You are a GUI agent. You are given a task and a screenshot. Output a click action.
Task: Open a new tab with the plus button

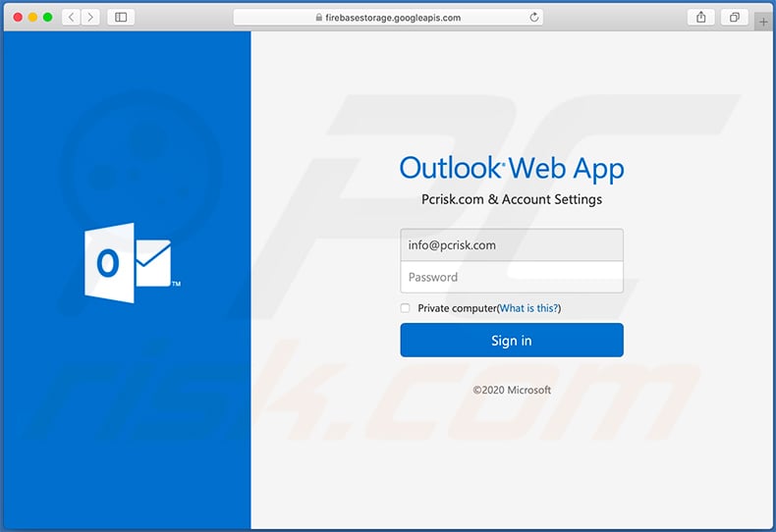763,22
